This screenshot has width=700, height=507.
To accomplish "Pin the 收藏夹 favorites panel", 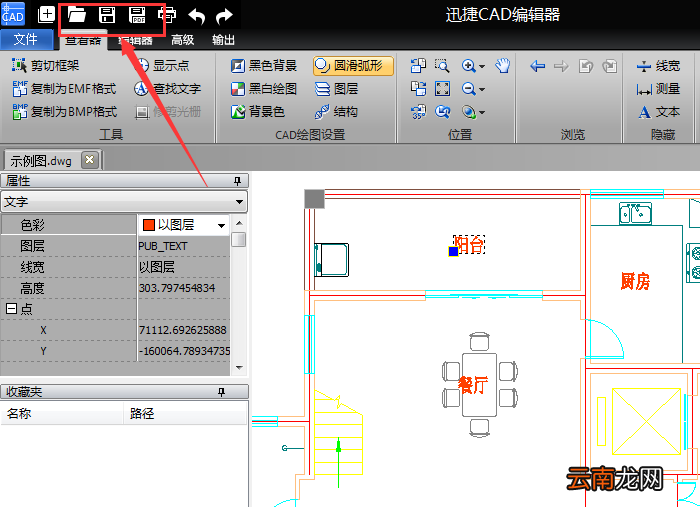I will pos(221,392).
